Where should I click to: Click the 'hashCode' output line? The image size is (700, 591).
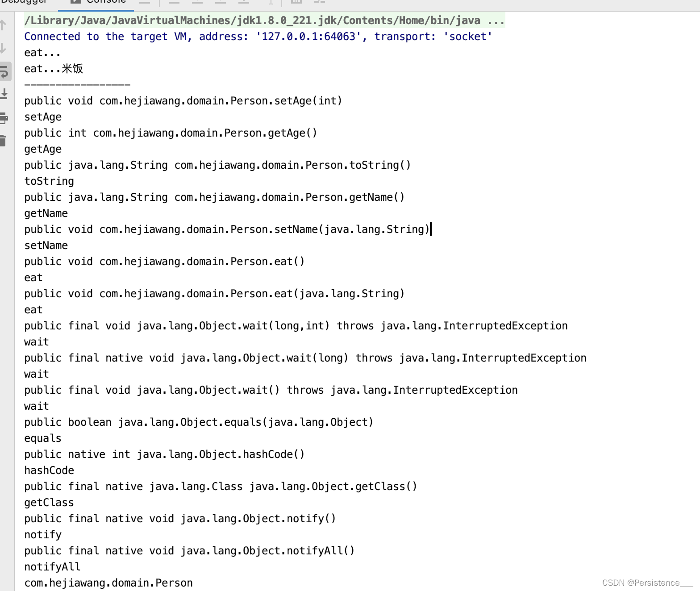[x=49, y=470]
